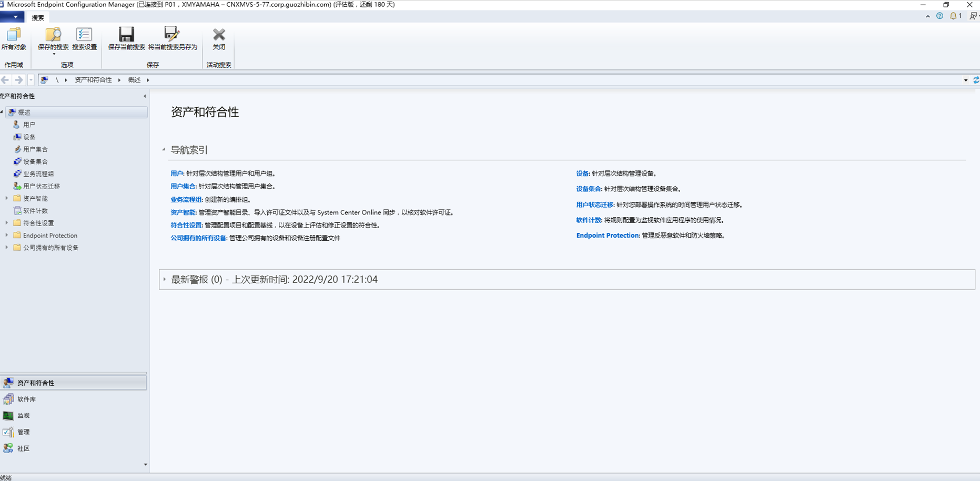
Task: Go back using the navigation back arrow
Action: click(x=5, y=80)
